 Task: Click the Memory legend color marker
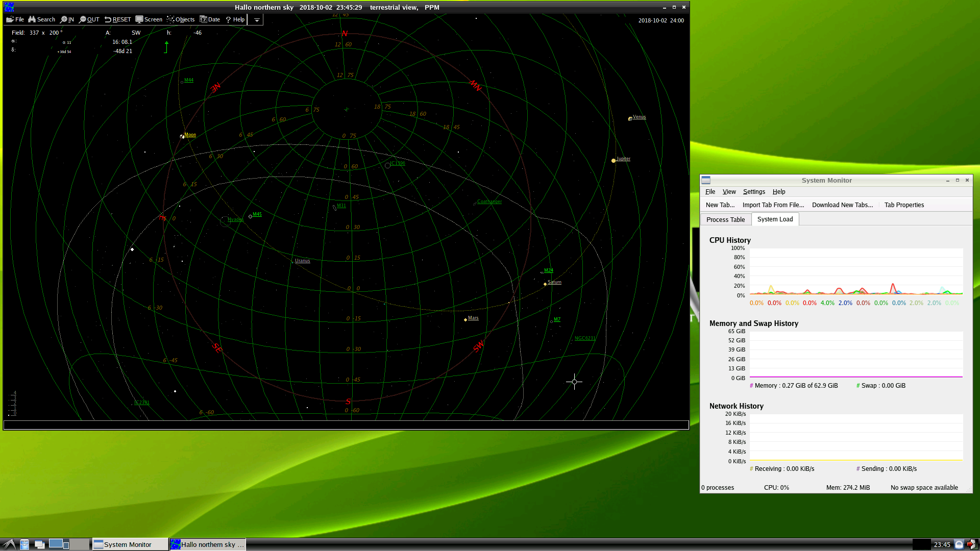[x=751, y=386]
